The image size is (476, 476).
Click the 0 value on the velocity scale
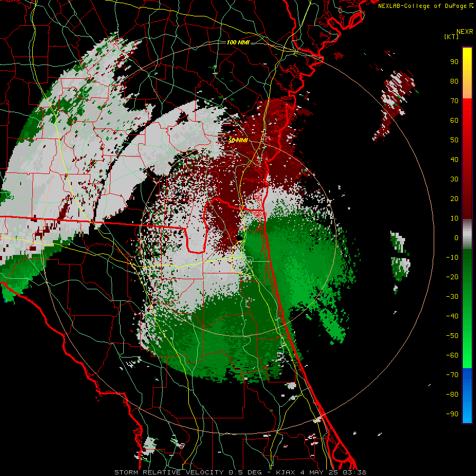pos(456,237)
